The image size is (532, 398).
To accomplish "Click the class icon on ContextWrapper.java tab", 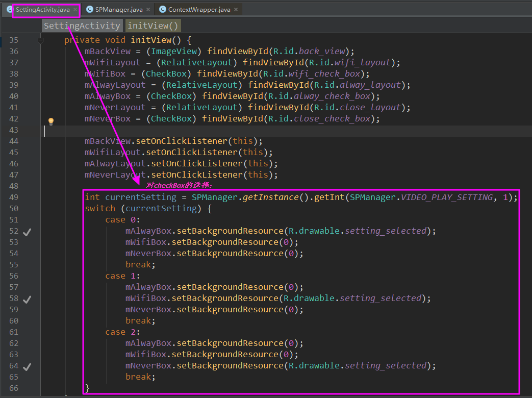I will tap(162, 9).
